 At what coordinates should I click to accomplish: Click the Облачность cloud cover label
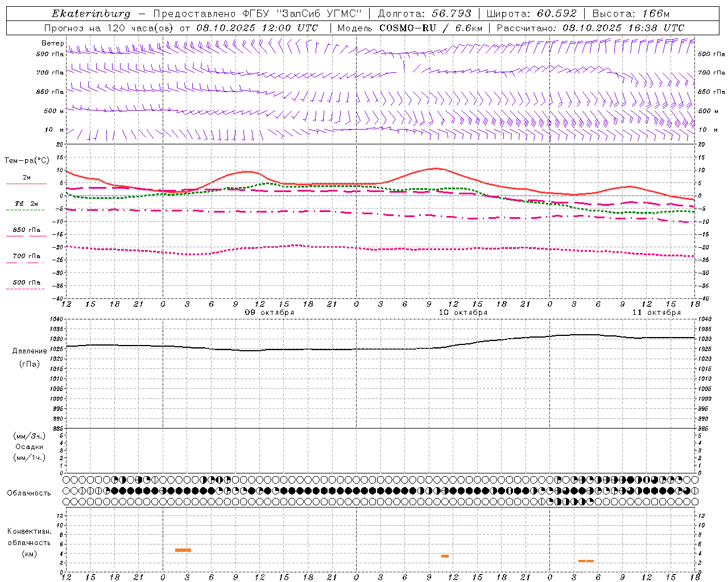click(29, 493)
